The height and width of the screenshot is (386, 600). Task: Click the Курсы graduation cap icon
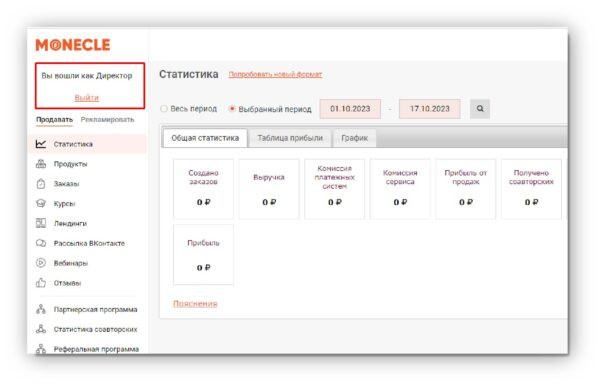click(x=41, y=203)
